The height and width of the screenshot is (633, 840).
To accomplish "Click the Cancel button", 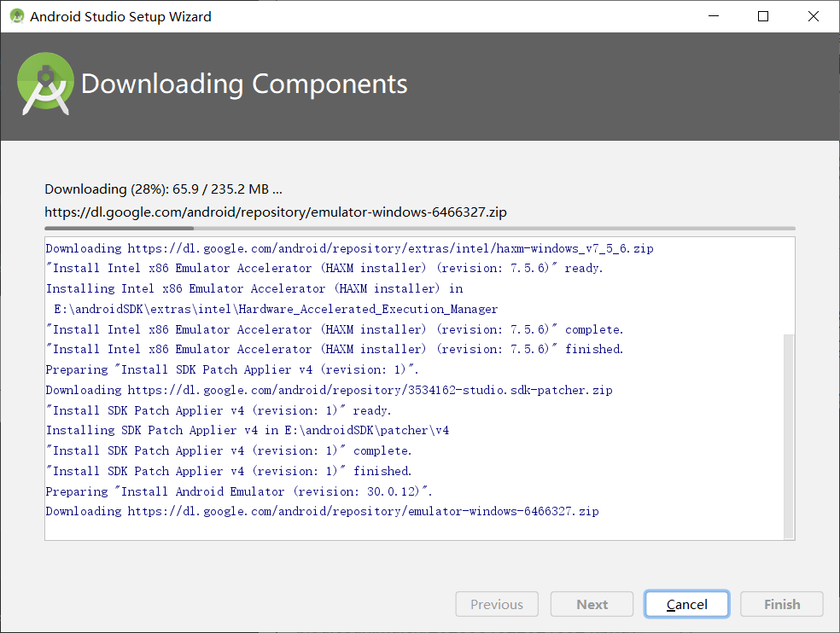I will pyautogui.click(x=686, y=604).
